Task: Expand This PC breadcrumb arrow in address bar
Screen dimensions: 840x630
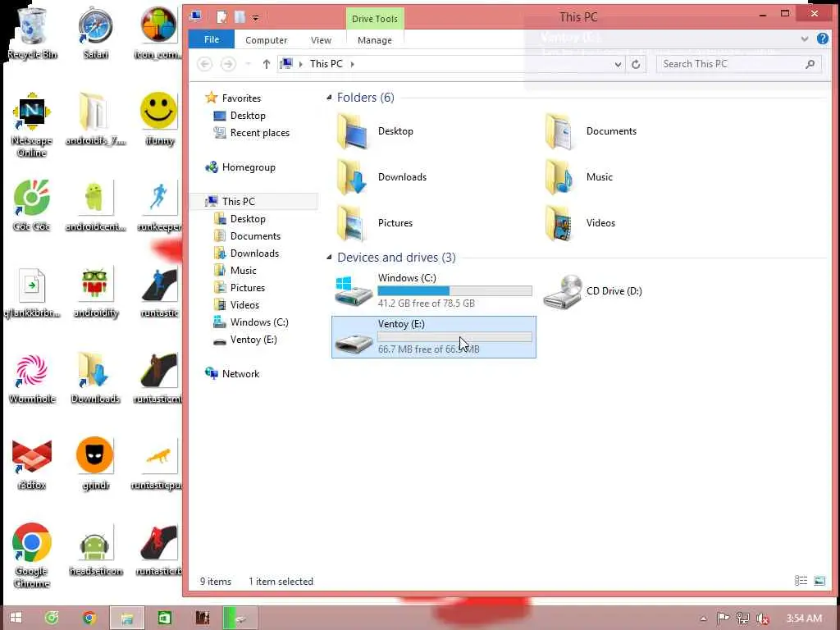Action: click(x=352, y=64)
